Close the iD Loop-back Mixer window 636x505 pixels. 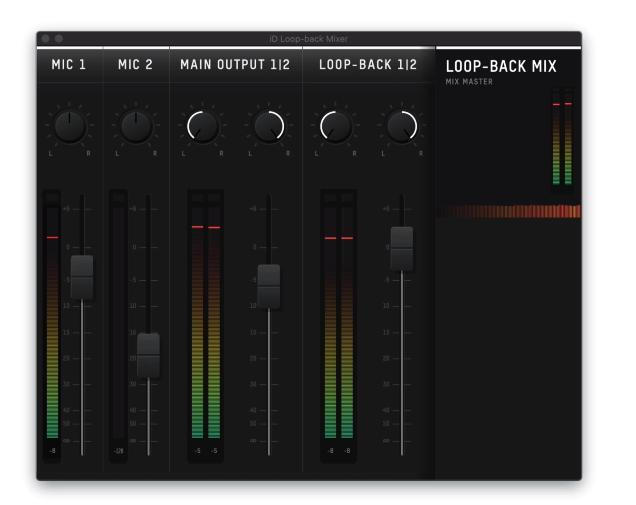click(x=45, y=39)
